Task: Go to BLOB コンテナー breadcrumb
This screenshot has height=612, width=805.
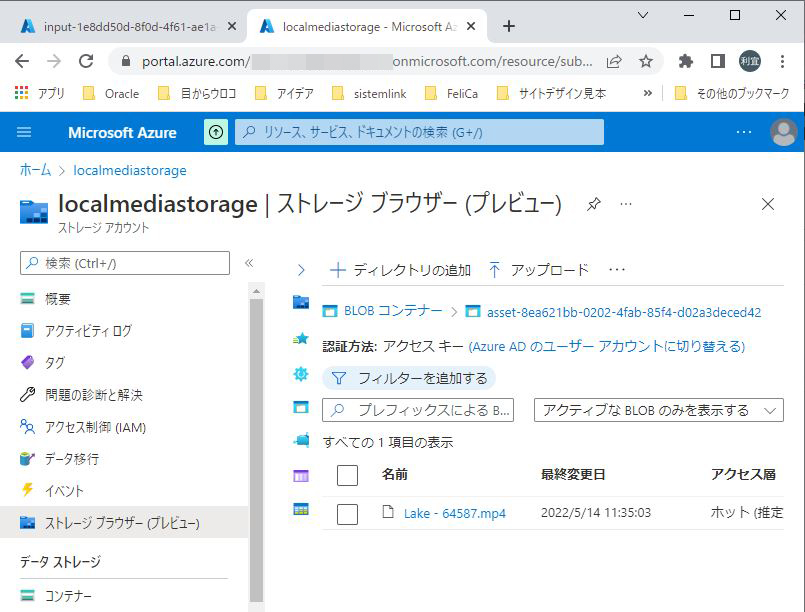Action: tap(393, 311)
